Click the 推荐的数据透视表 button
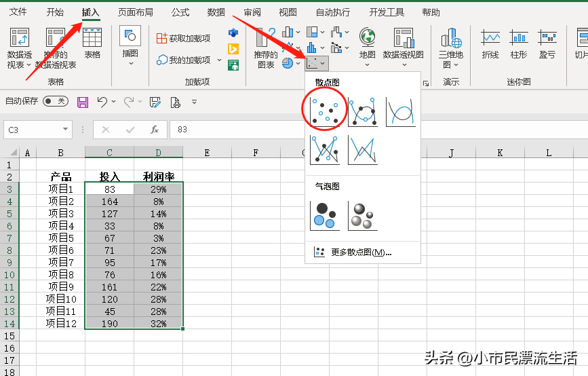Image resolution: width=588 pixels, height=376 pixels. click(56, 48)
